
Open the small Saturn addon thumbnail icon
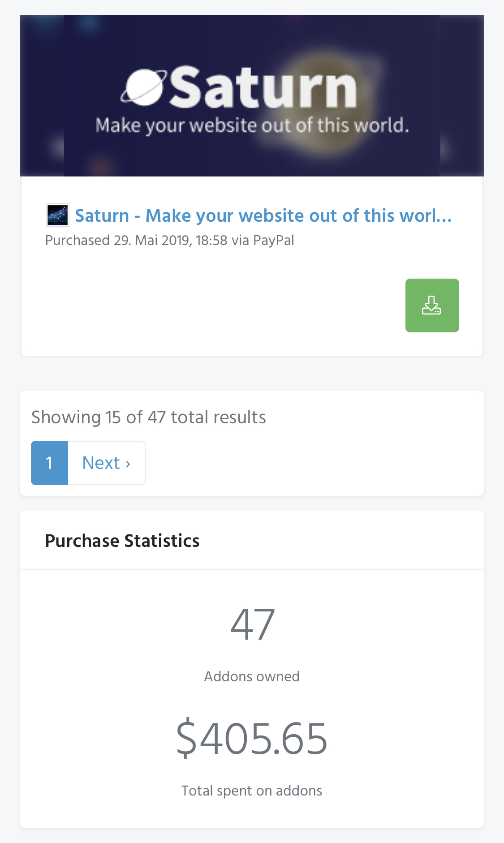pos(58,215)
